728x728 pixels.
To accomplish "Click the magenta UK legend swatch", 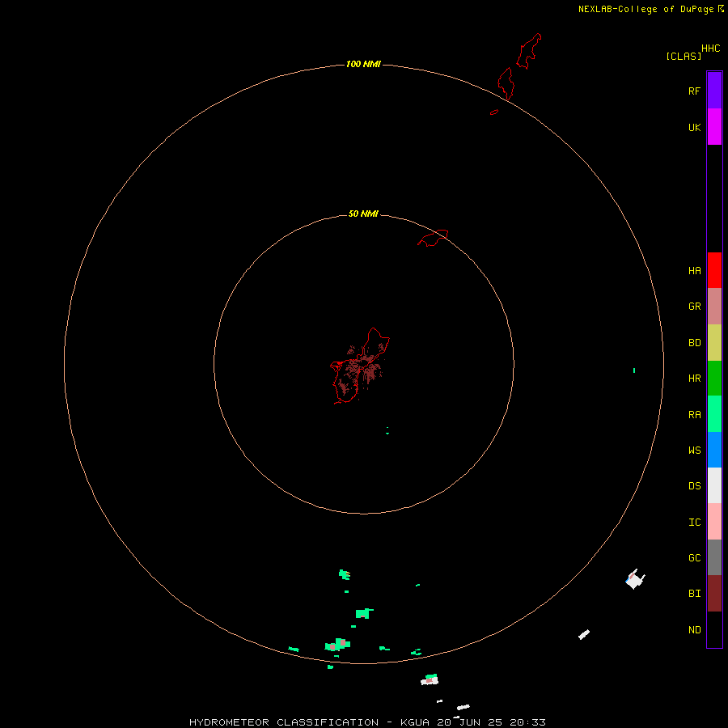I will click(714, 126).
